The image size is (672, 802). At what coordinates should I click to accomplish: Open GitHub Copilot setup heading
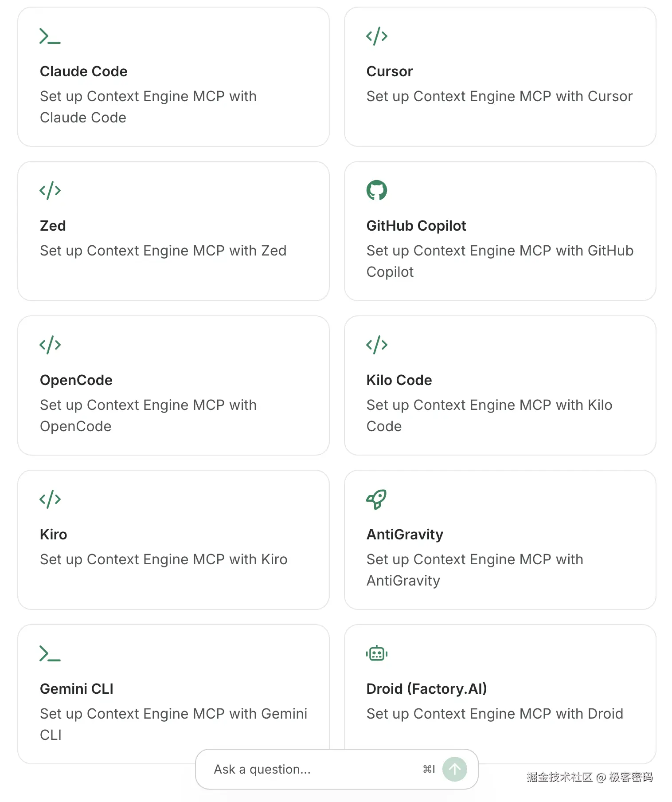coord(416,226)
